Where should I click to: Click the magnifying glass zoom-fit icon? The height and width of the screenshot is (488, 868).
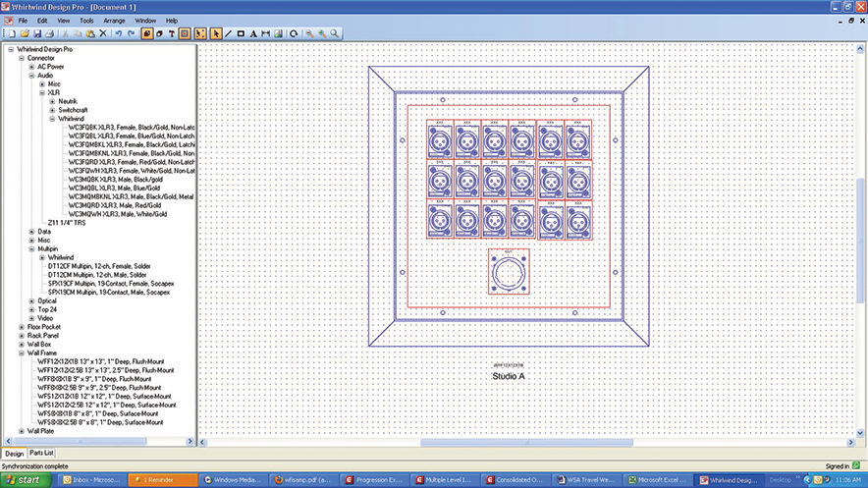pos(335,33)
